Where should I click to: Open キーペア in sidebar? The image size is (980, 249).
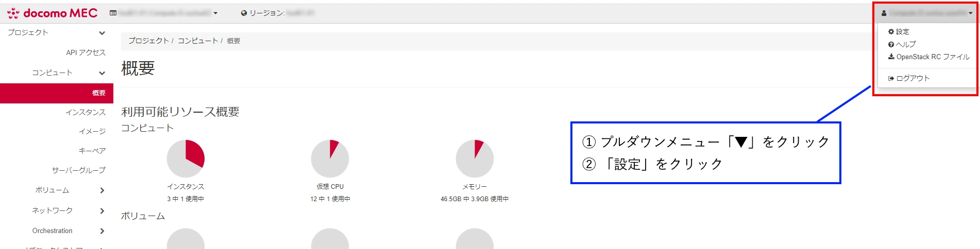point(92,151)
